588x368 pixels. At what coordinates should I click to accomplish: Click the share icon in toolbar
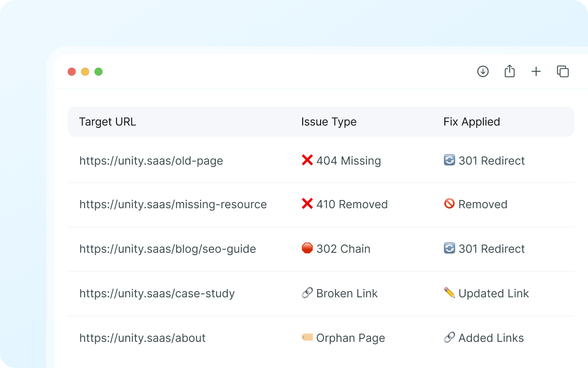pos(509,72)
